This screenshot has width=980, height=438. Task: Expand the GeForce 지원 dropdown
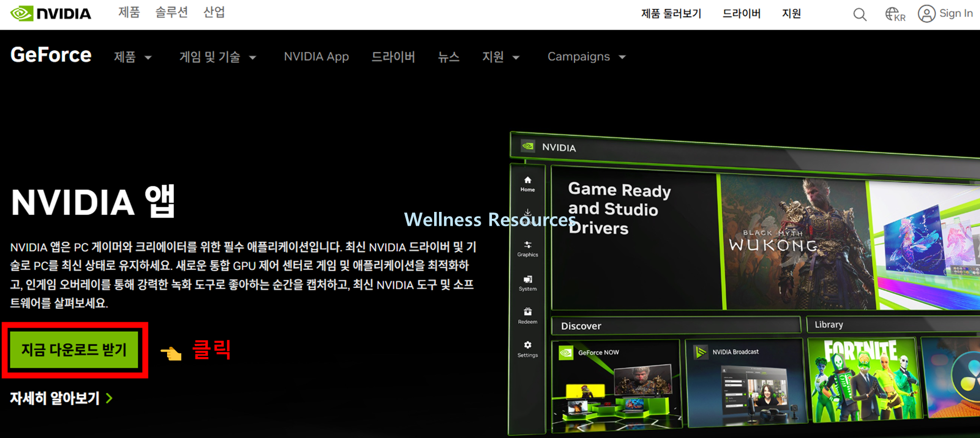point(501,57)
